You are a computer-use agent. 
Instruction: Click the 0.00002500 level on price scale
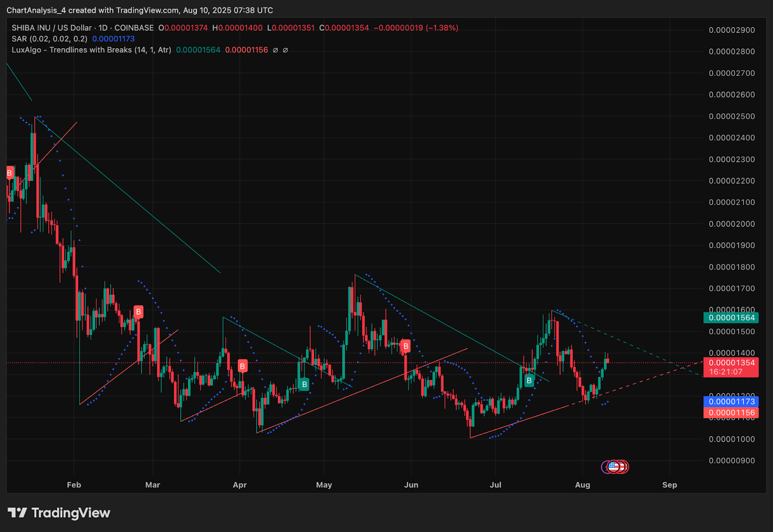pyautogui.click(x=731, y=116)
